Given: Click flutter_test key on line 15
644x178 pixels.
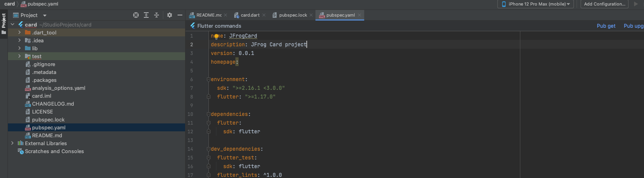Looking at the screenshot, I should coord(235,157).
